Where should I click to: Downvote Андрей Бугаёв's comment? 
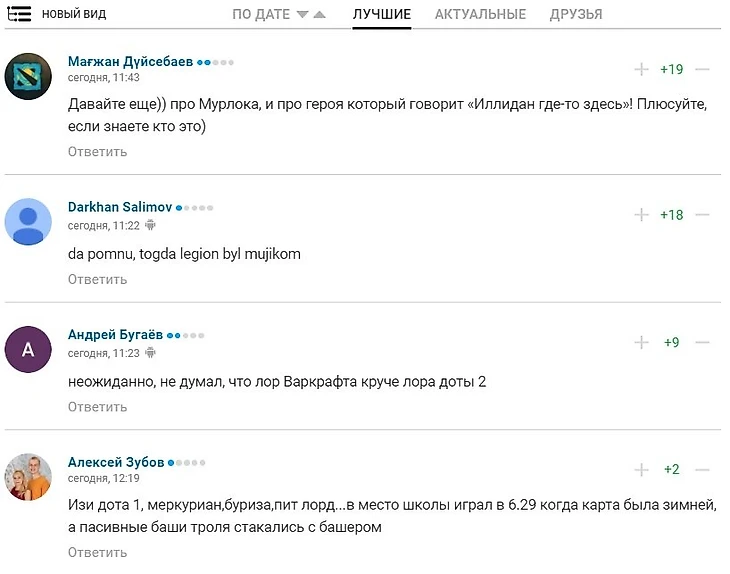click(702, 342)
